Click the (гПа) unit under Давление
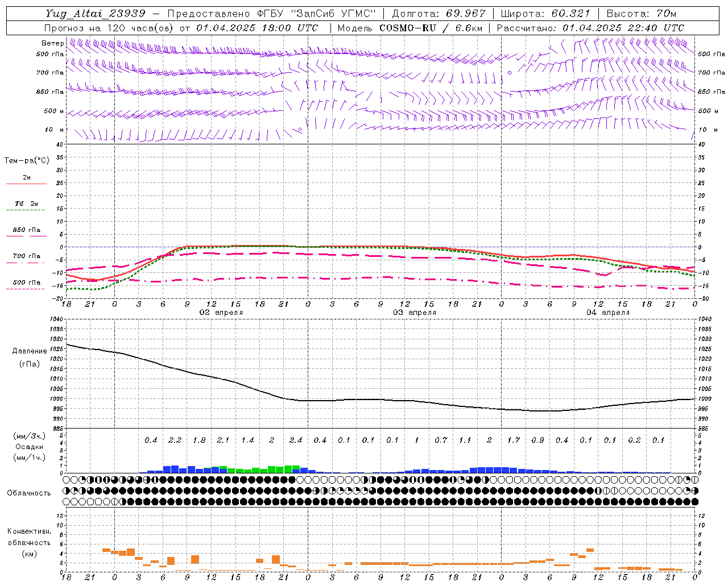The height and width of the screenshot is (582, 728). click(x=30, y=364)
